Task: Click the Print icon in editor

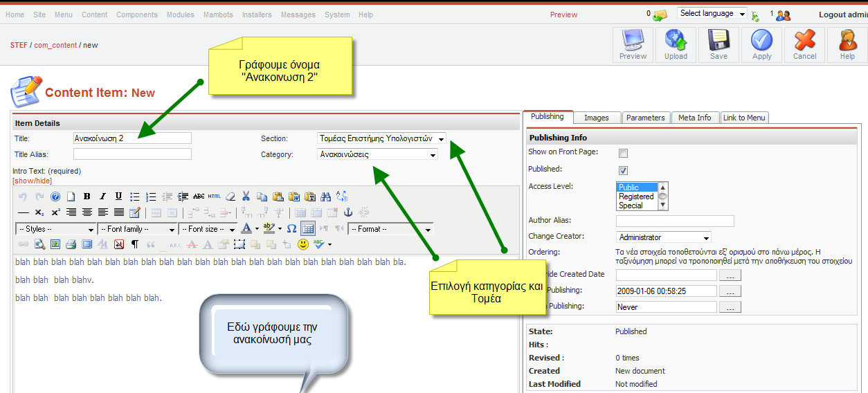Action: click(x=71, y=244)
